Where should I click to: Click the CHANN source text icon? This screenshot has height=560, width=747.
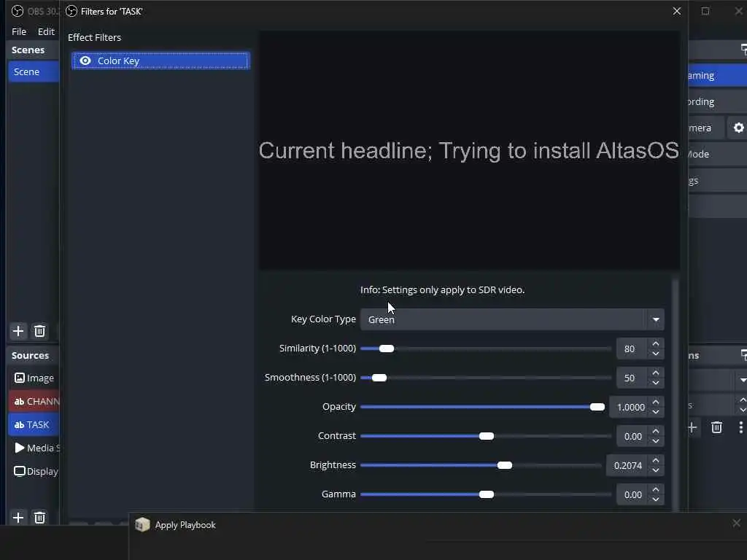19,402
